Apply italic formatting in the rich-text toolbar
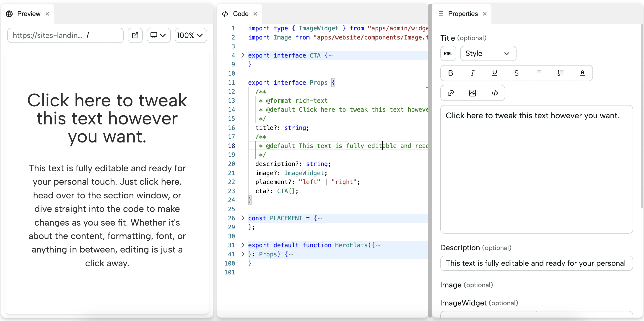The width and height of the screenshot is (644, 321). (472, 73)
